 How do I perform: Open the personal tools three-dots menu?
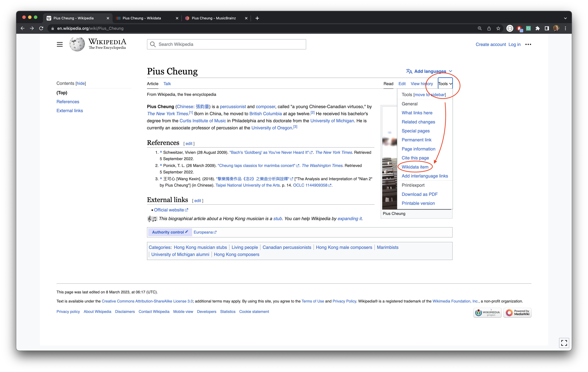click(528, 44)
